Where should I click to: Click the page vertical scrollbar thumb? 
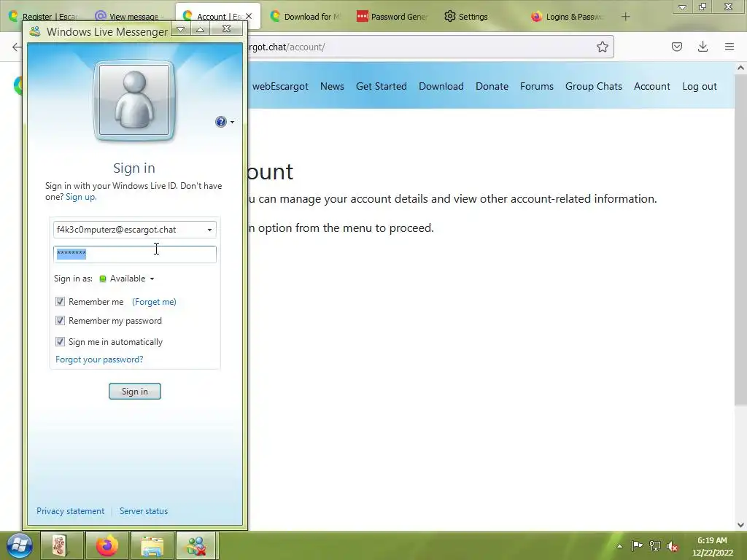(741, 241)
